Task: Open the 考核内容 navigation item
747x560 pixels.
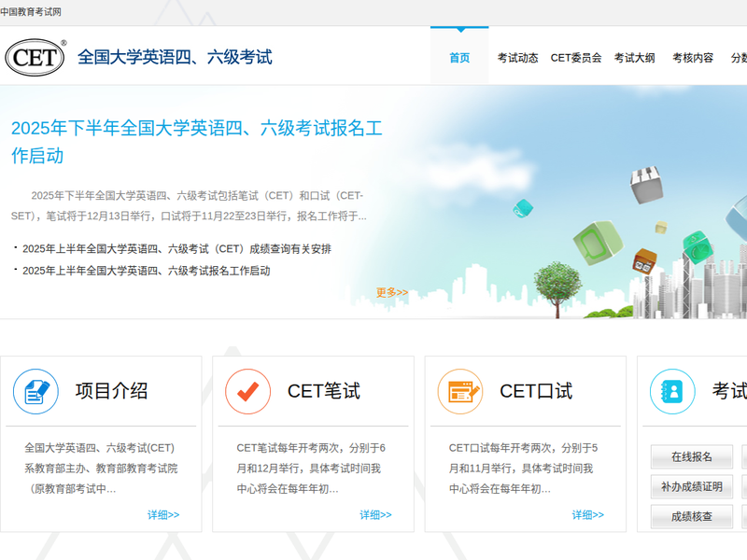Action: pyautogui.click(x=693, y=58)
